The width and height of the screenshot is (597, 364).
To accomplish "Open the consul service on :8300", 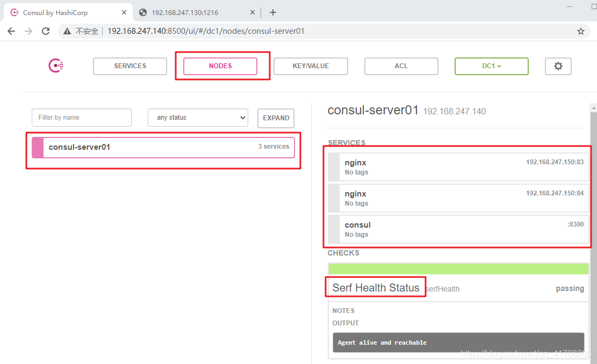I will click(x=458, y=229).
